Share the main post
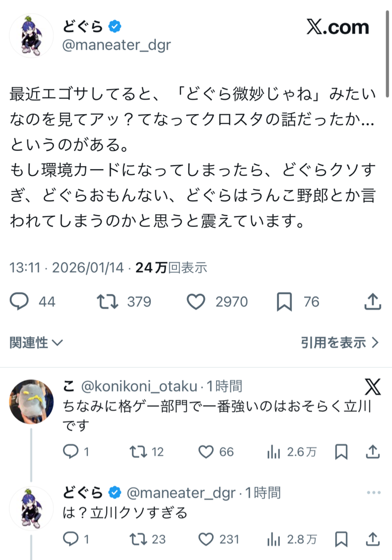Image resolution: width=392 pixels, height=560 pixels. [373, 301]
